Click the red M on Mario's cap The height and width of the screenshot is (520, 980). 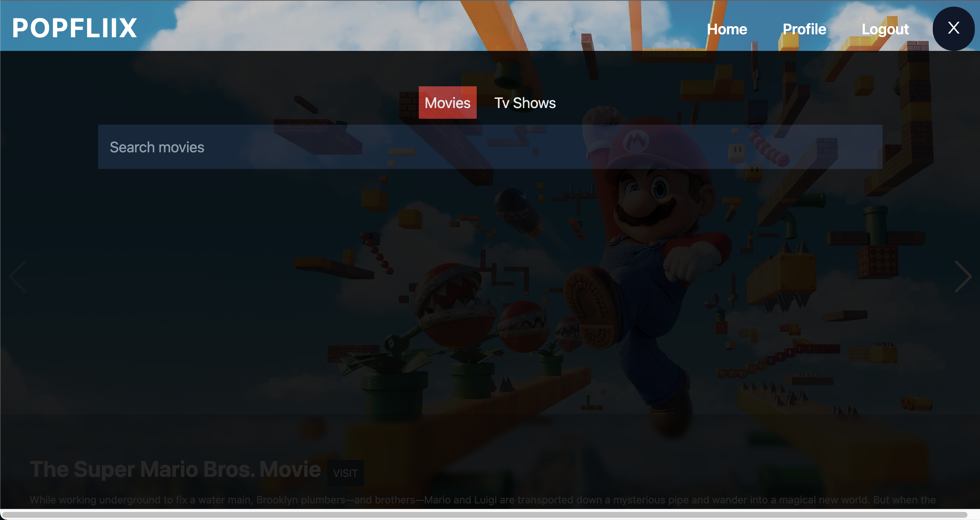(636, 141)
